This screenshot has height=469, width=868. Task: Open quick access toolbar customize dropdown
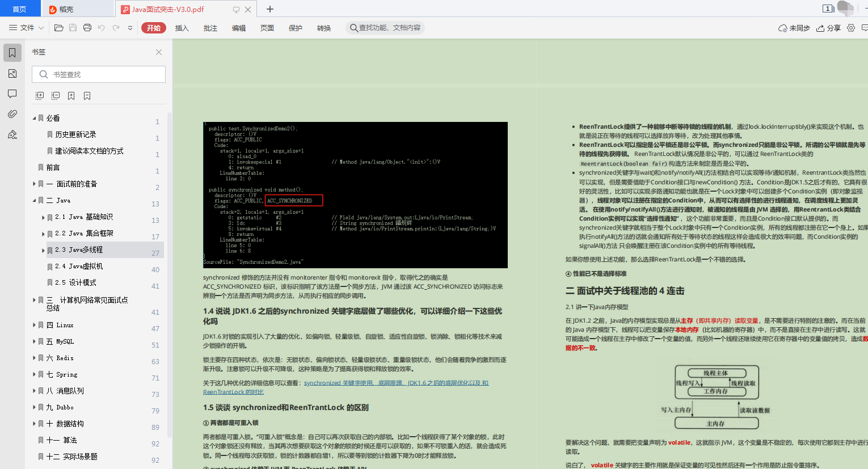[x=130, y=27]
